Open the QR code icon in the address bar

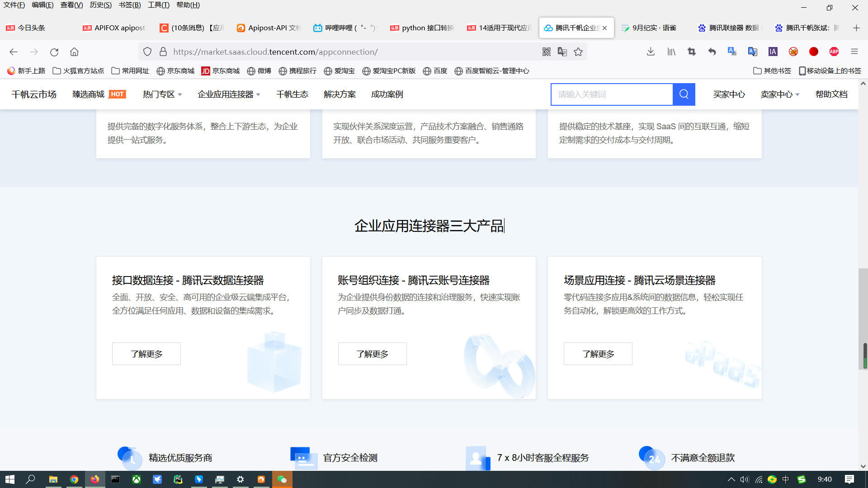[x=547, y=52]
